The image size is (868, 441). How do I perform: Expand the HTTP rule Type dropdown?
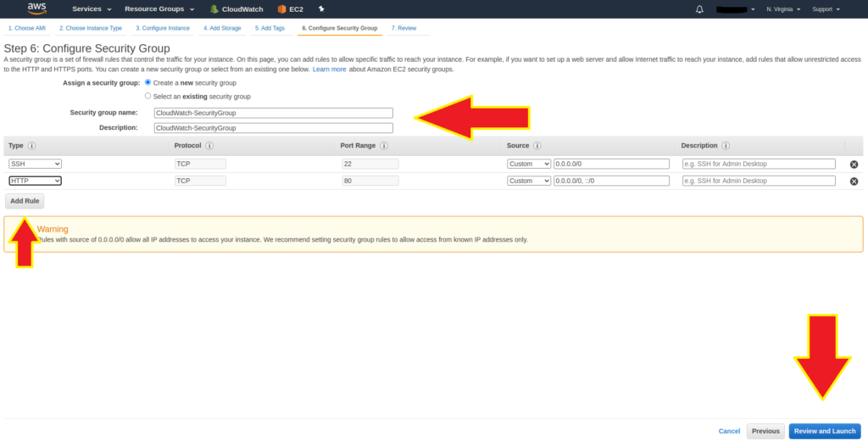pos(35,181)
